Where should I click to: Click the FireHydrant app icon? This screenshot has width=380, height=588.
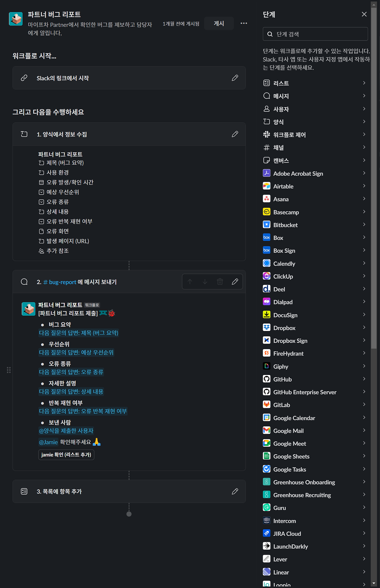[x=267, y=353]
